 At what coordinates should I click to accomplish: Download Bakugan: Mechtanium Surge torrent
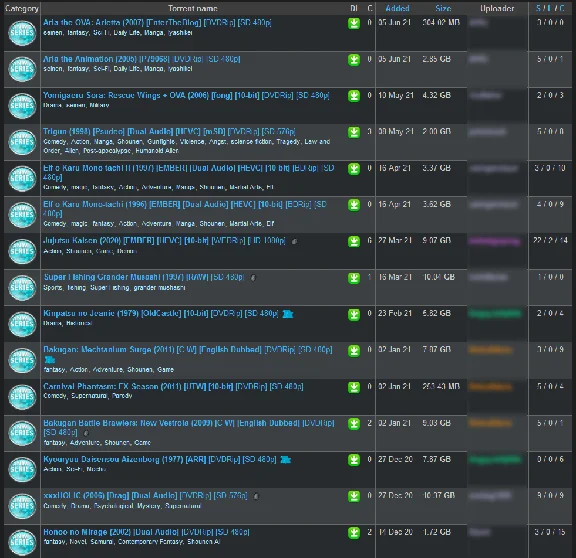pyautogui.click(x=354, y=351)
